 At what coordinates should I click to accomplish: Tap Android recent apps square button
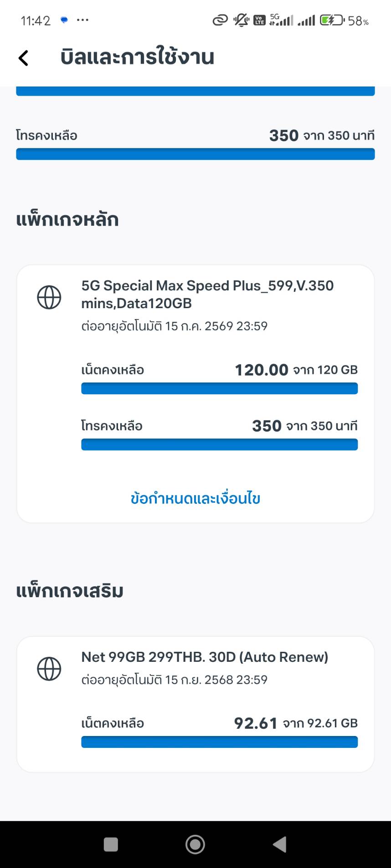point(111,844)
